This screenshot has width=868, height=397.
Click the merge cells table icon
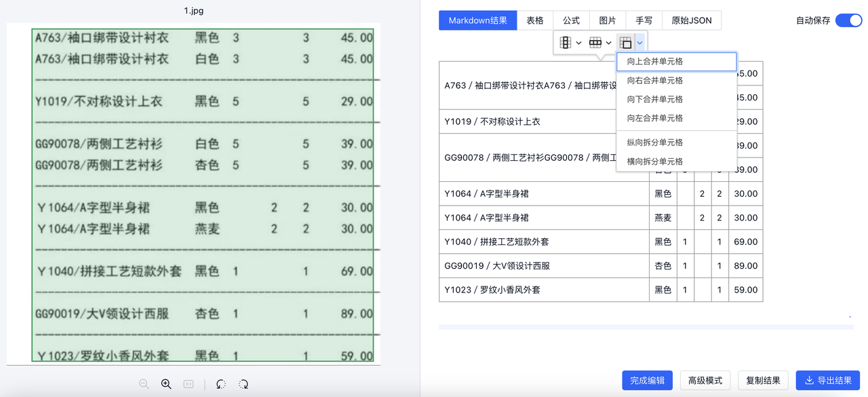[x=625, y=43]
